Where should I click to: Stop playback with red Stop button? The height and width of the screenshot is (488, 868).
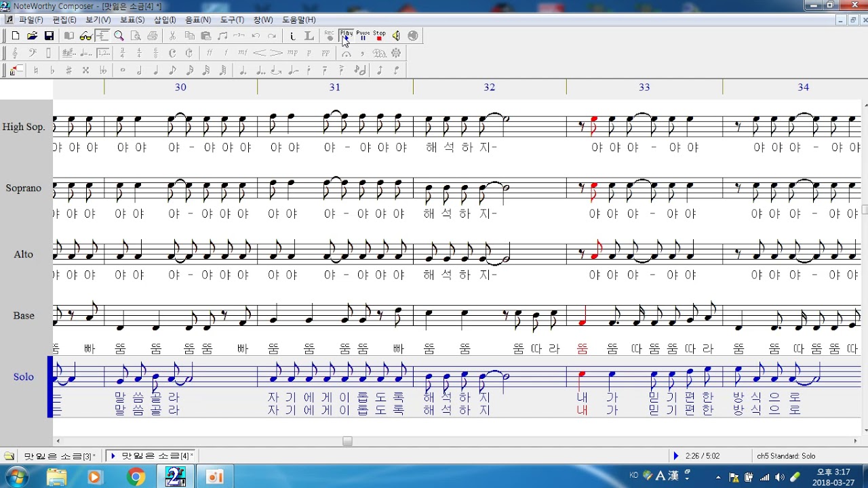click(x=379, y=35)
